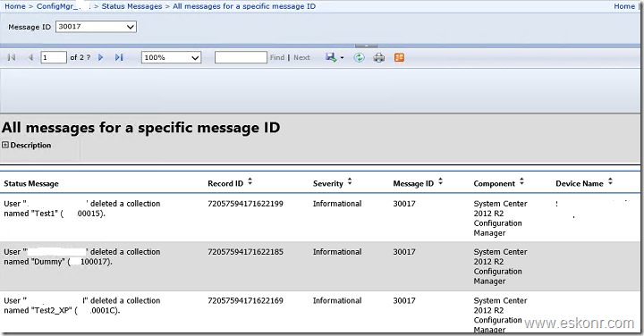644x336 pixels.
Task: Click Component cell in Test1 row
Action: [x=500, y=218]
